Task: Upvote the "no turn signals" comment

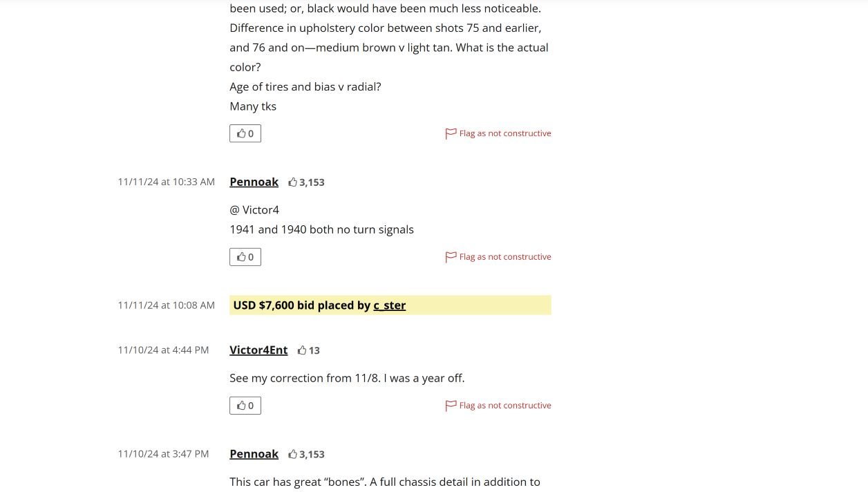Action: click(245, 257)
